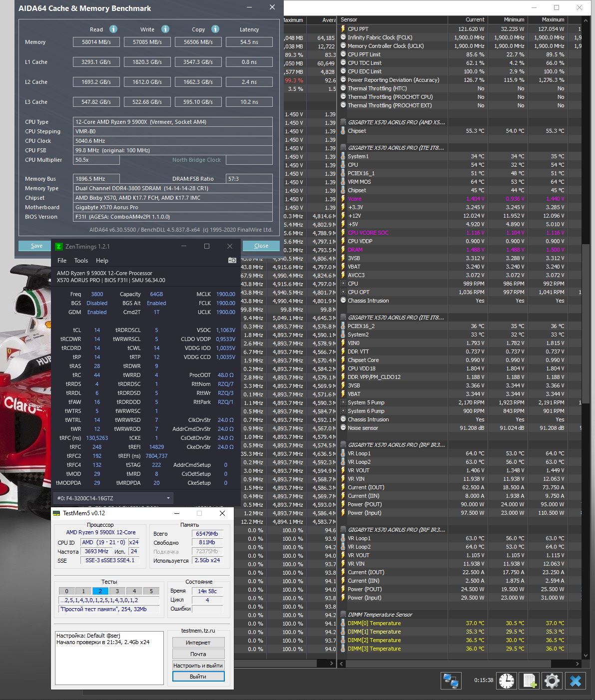Click the CPU Type field in AIDA64
Image resolution: width=595 pixels, height=700 pixels.
click(x=173, y=122)
